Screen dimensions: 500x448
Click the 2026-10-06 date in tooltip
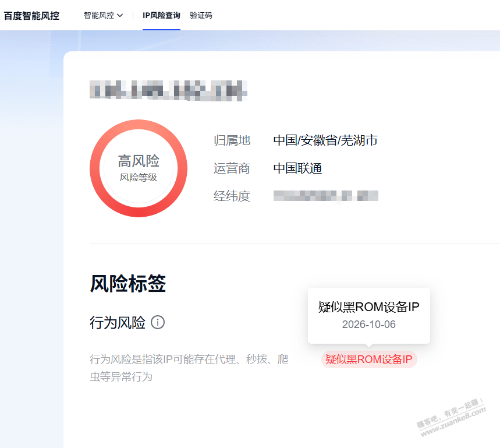click(369, 324)
